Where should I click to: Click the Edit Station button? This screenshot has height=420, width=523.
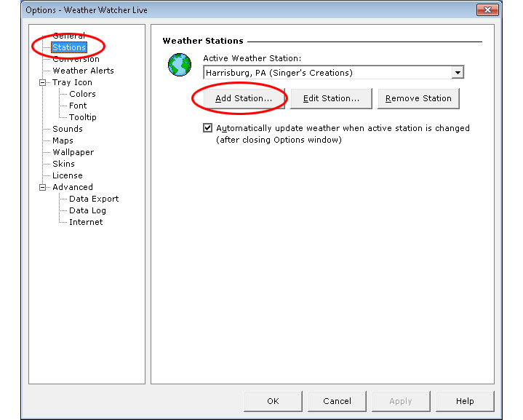click(331, 98)
